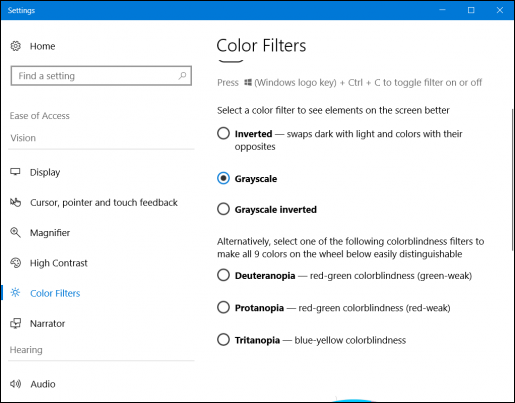Viewport: 515px width, 403px height.
Task: Open the Home settings link
Action: click(x=42, y=46)
